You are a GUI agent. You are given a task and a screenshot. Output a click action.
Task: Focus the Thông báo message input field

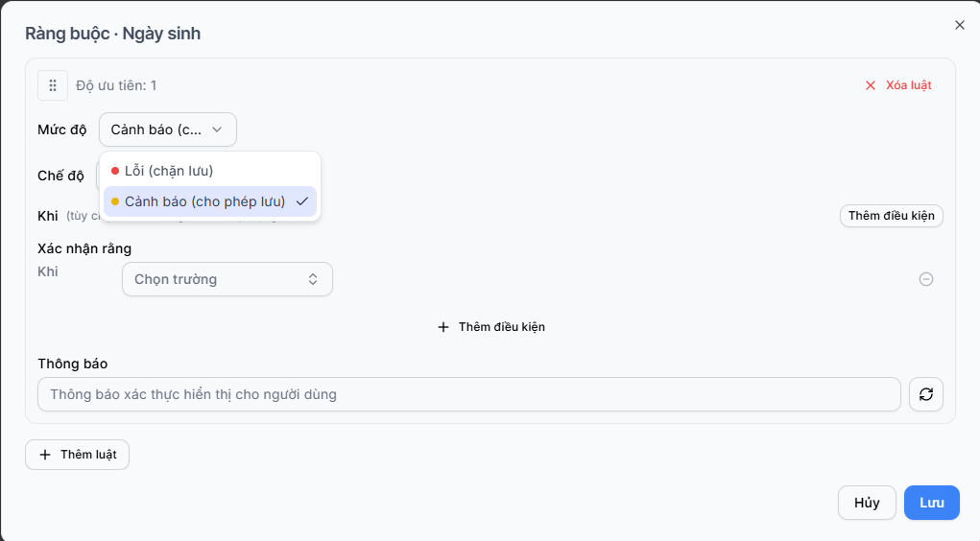pos(468,394)
